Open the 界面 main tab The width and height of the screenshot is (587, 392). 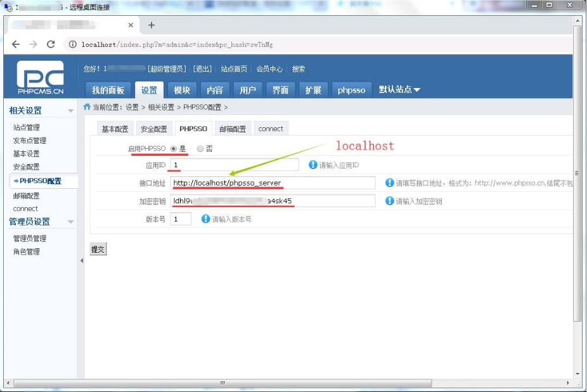(280, 90)
